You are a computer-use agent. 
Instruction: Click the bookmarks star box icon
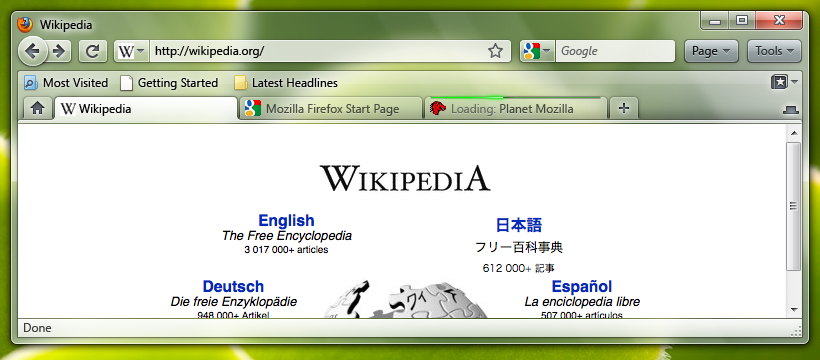[779, 82]
